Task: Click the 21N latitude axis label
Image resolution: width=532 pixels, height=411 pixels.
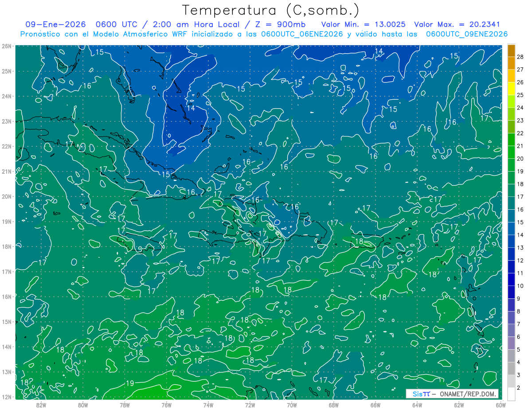Action: click(6, 171)
